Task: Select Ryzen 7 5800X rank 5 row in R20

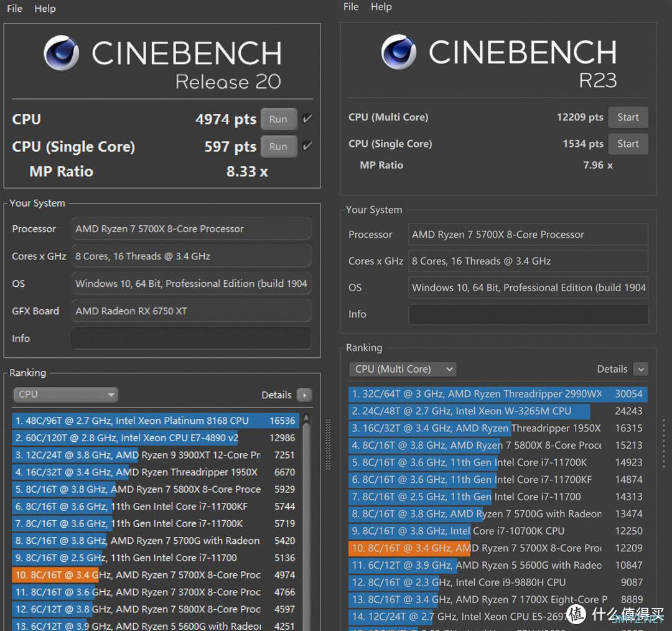Action: [x=156, y=489]
